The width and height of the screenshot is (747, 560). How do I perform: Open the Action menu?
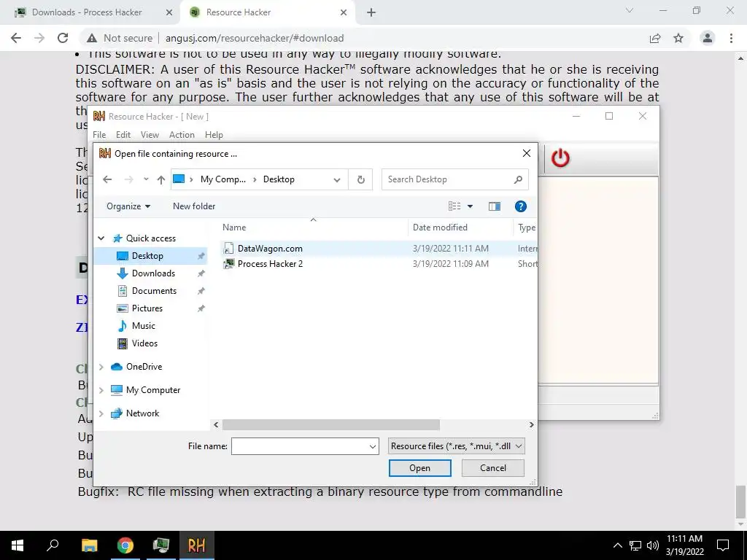(182, 135)
